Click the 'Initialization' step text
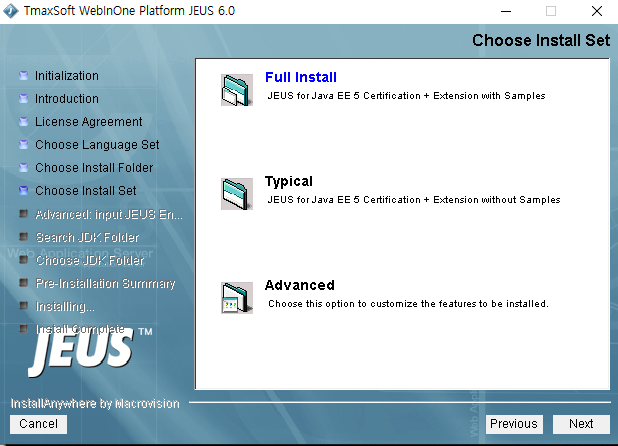Viewport: 618px width, 446px height. 67,76
